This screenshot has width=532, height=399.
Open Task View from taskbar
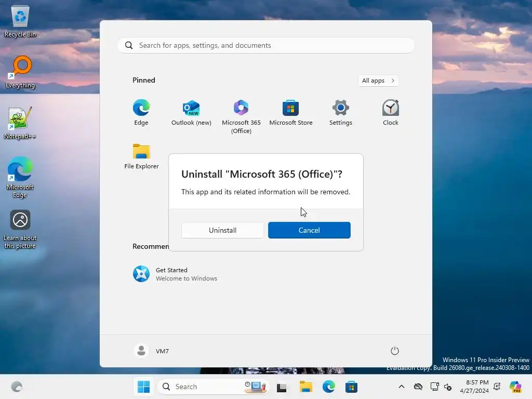[282, 387]
